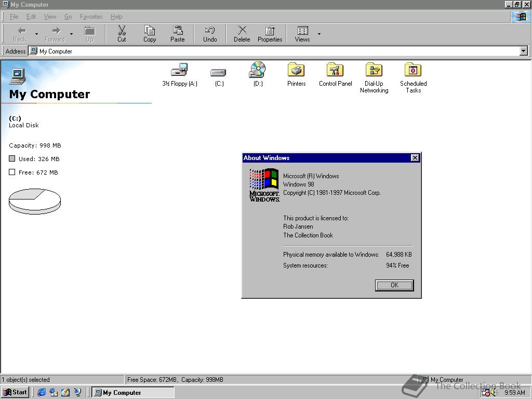Click the Forward toolbar button

point(55,34)
